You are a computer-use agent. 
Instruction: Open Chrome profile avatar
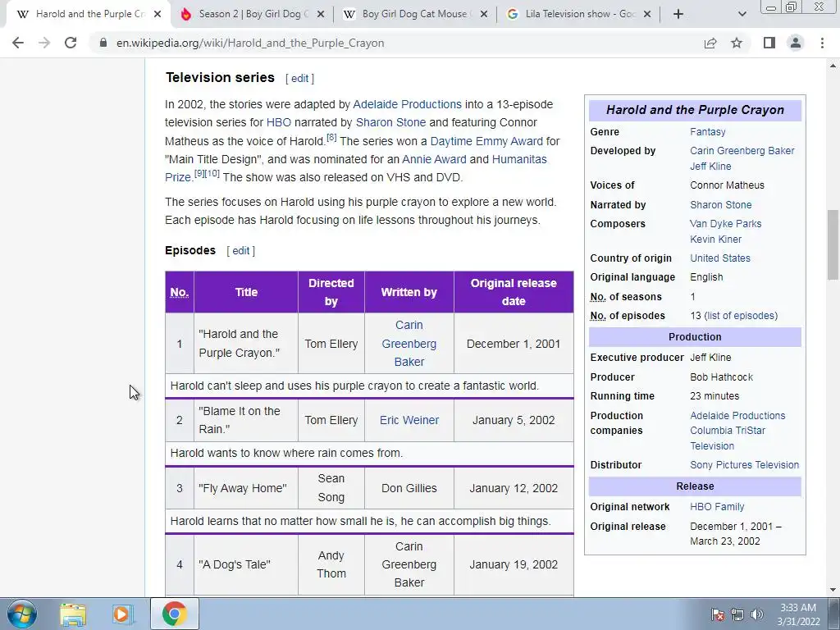pos(796,43)
